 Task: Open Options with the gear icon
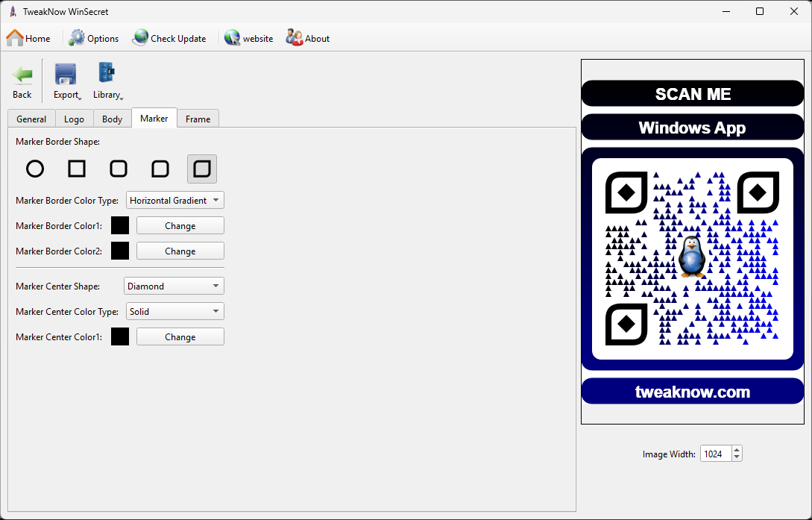(94, 38)
